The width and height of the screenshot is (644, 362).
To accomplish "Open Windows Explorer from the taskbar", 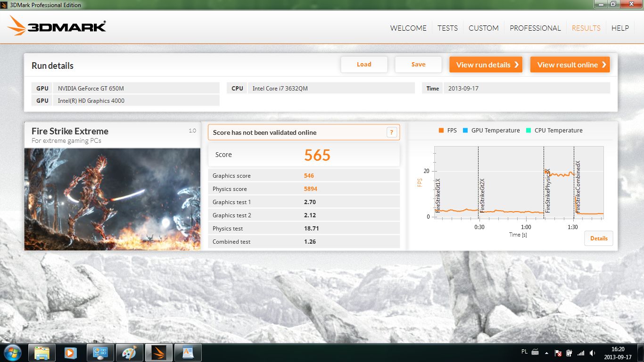I will click(42, 353).
